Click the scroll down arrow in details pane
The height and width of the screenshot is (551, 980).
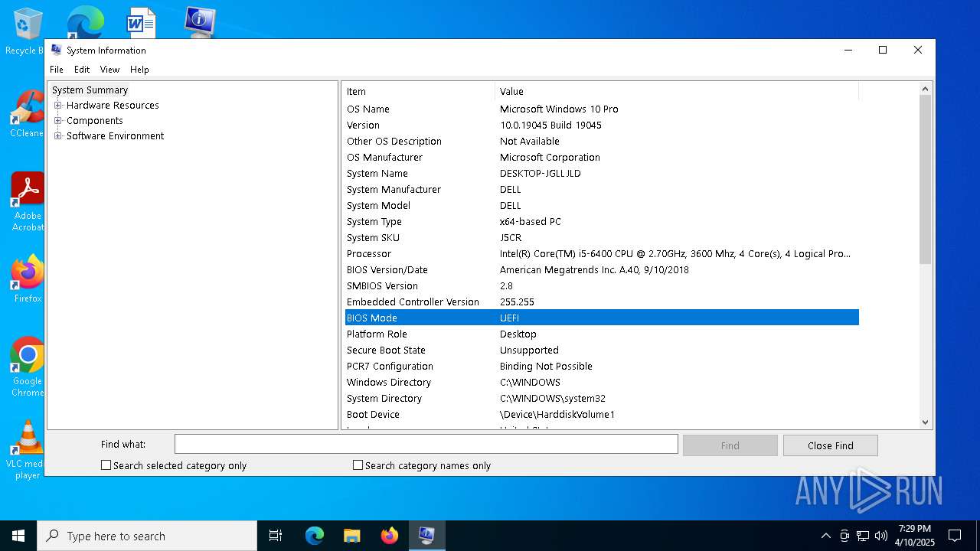coord(925,422)
